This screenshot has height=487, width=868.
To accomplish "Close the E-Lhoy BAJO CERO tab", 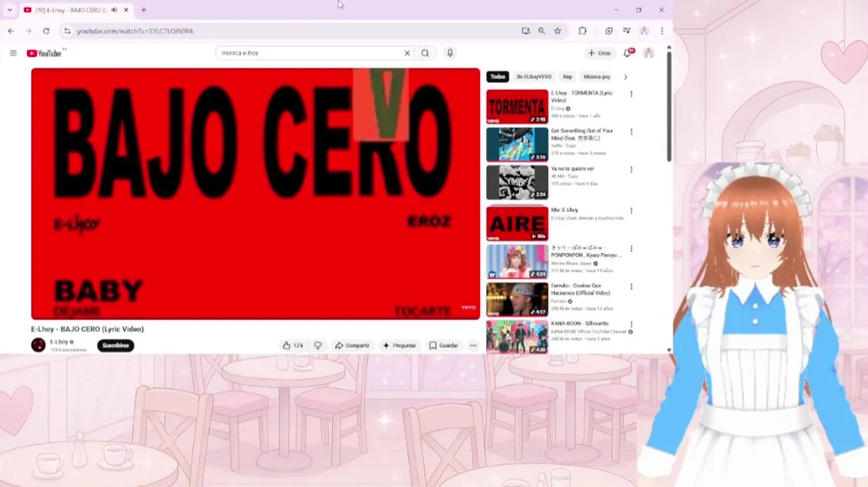I will coord(126,10).
